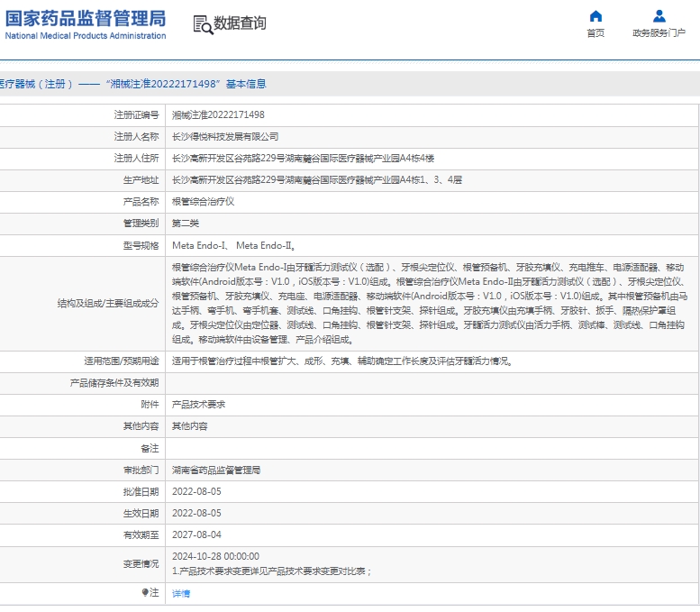This screenshot has height=612, width=700.
Task: Click the 变更情况 row label
Action: 141,563
